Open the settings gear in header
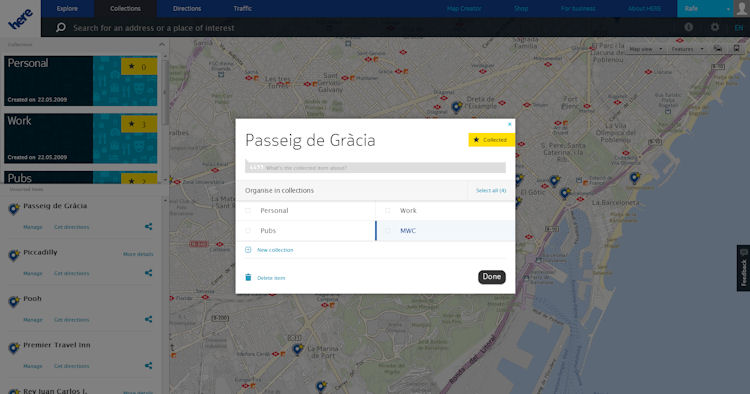 pos(715,27)
